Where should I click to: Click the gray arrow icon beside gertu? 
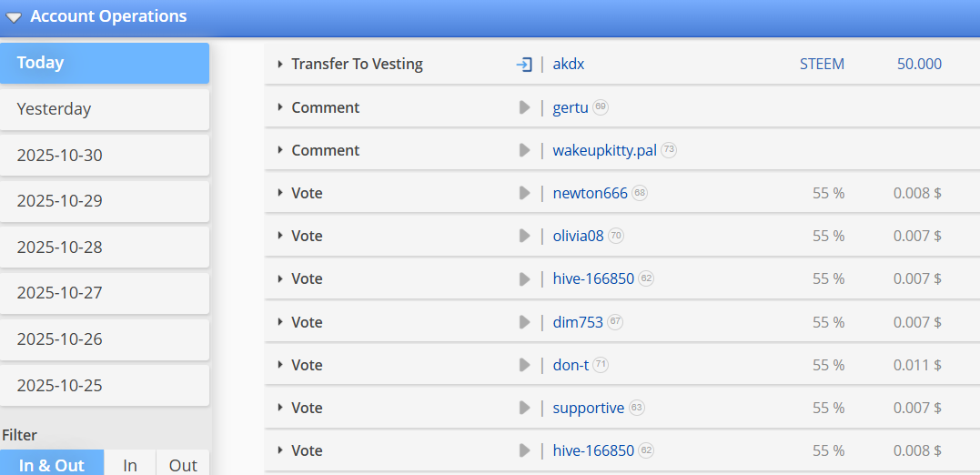tap(524, 107)
